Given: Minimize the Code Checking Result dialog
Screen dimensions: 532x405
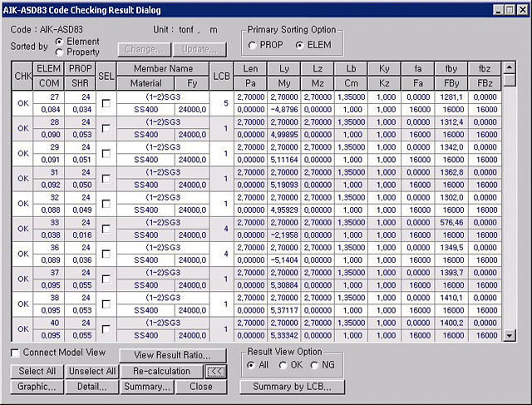Looking at the screenshot, I should (499, 10).
